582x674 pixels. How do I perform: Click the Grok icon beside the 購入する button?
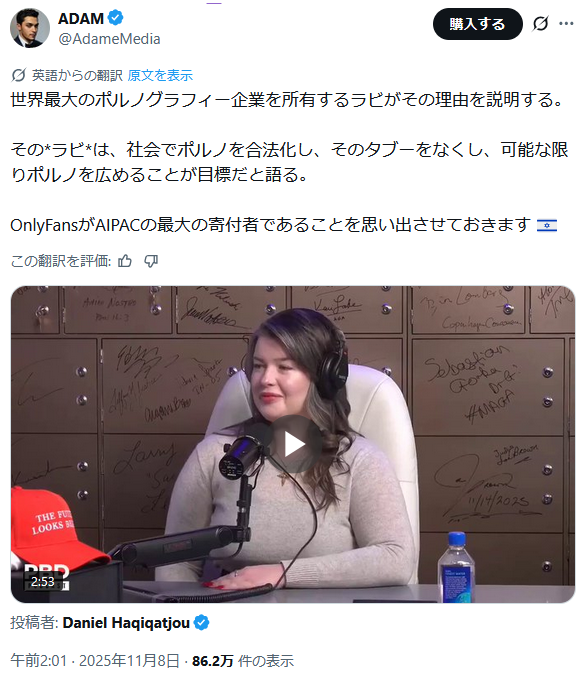(540, 24)
